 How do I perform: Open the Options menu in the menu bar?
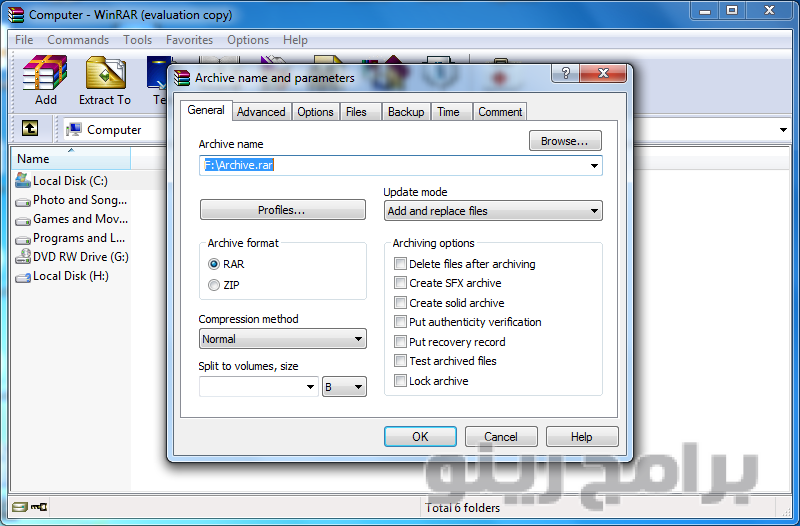(x=248, y=40)
